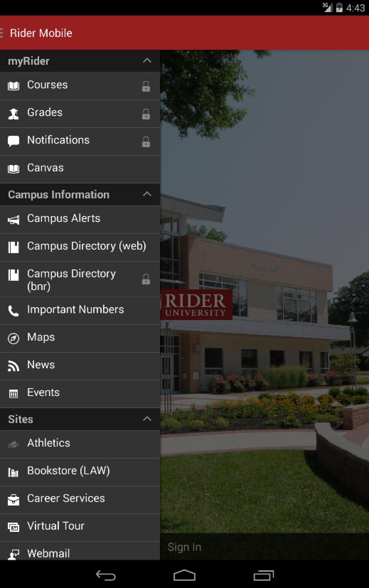
Task: Tap the Grades graduate icon
Action: 14,114
